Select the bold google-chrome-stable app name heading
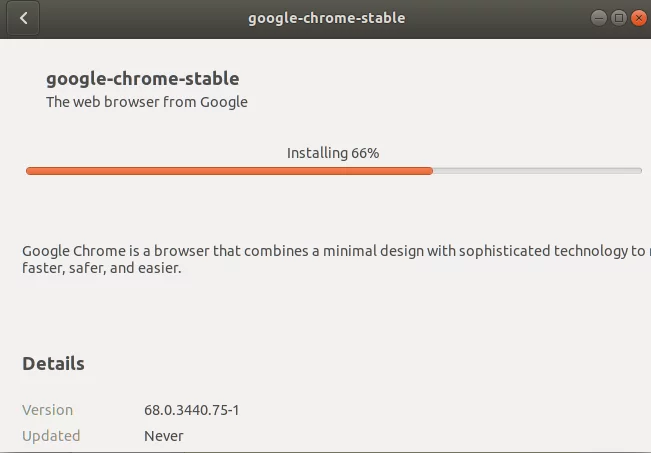 [x=143, y=78]
